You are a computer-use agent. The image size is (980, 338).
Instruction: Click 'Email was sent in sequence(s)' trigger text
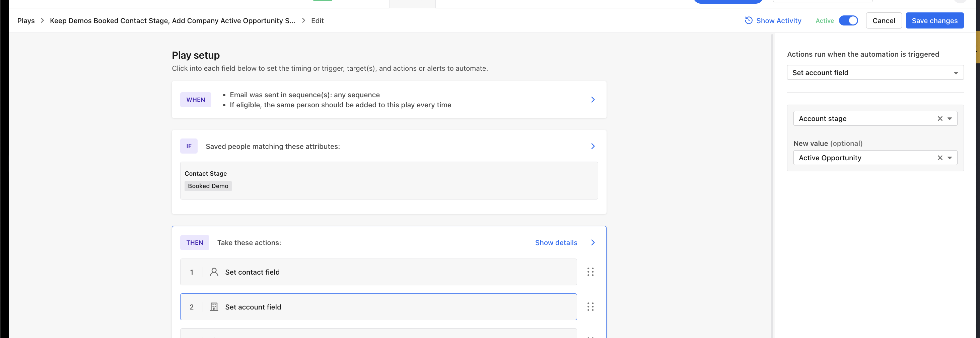coord(305,95)
